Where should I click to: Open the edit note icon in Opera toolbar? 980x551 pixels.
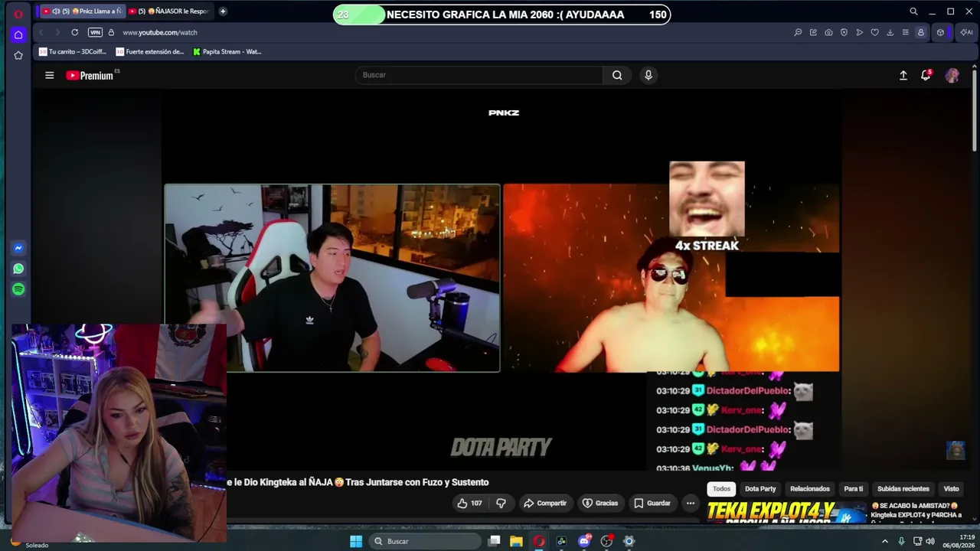(813, 32)
